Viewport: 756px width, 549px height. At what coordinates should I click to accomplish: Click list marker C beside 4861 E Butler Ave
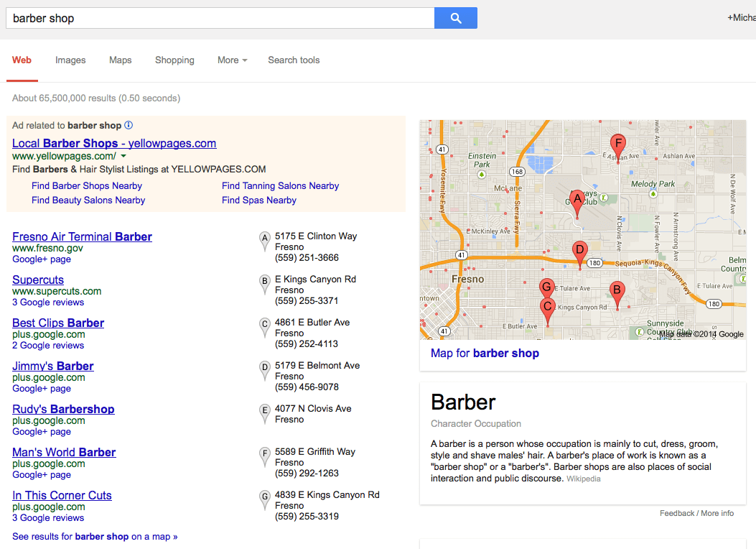(x=264, y=327)
